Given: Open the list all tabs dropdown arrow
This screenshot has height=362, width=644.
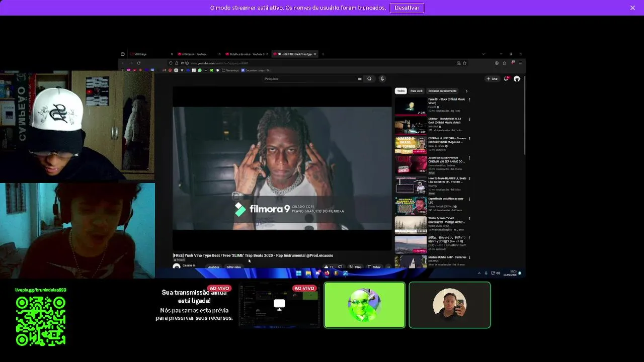Looking at the screenshot, I should click(x=484, y=54).
